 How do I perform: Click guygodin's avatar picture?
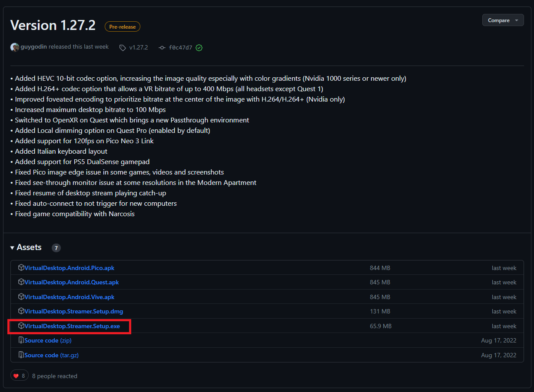click(15, 47)
